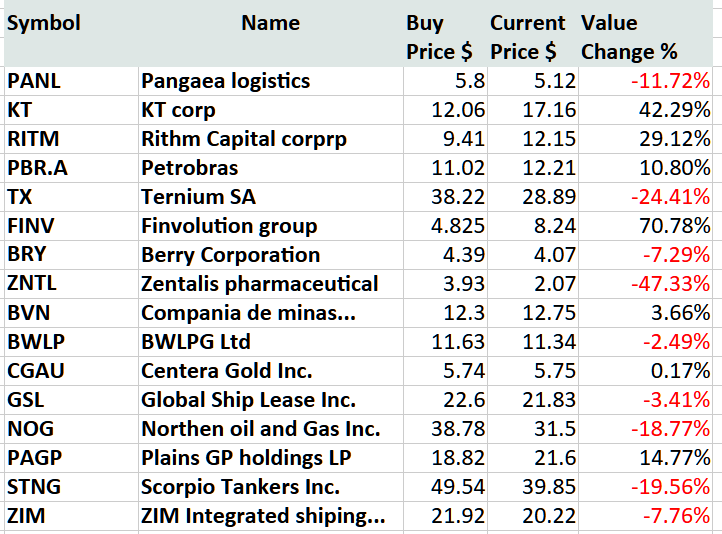
Task: Select the BRY symbol cell
Action: (27, 255)
